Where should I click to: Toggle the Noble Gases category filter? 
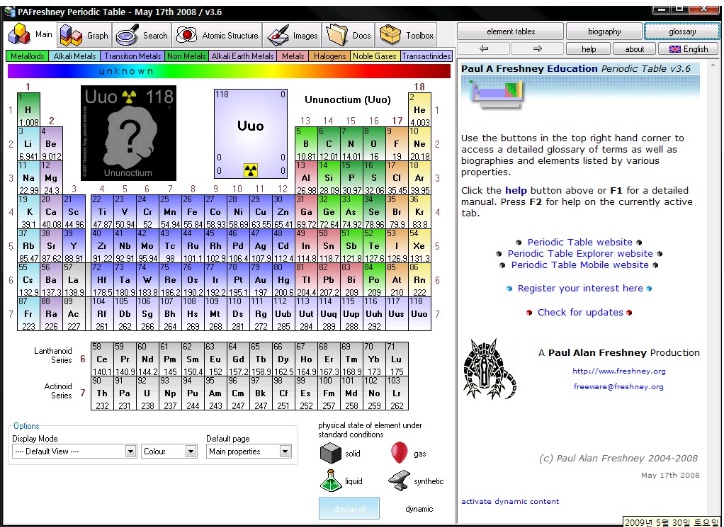pyautogui.click(x=374, y=56)
